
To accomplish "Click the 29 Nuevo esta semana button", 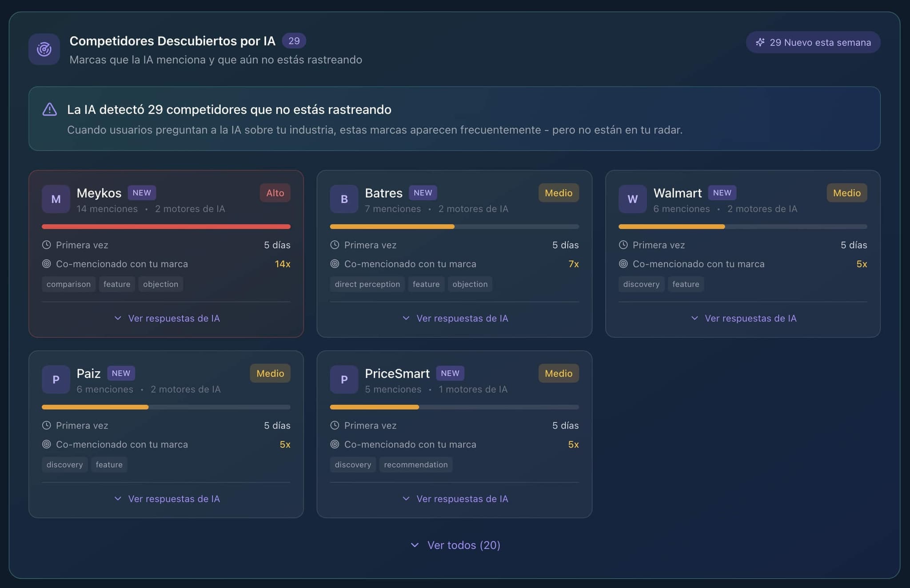I will point(813,43).
